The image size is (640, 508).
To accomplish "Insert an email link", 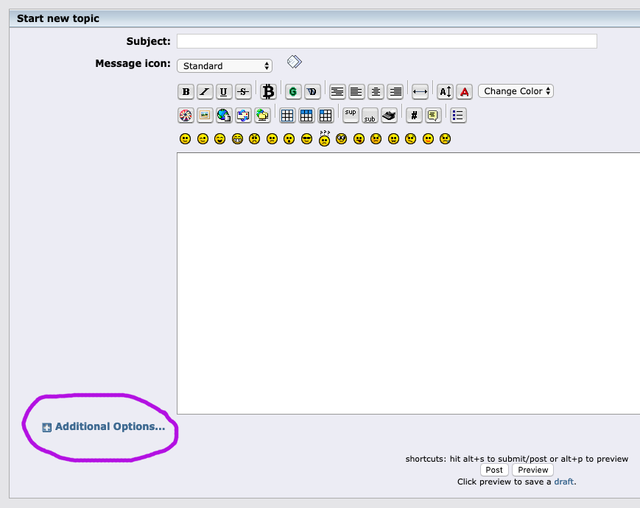I will pos(243,115).
